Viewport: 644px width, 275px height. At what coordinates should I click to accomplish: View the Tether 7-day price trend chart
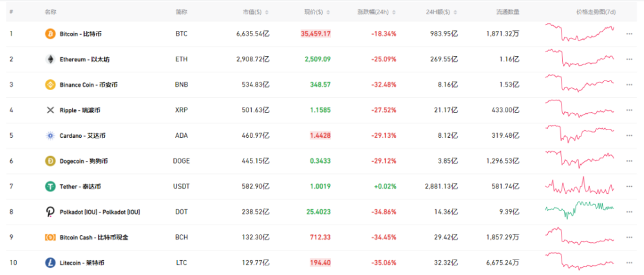[x=580, y=186]
